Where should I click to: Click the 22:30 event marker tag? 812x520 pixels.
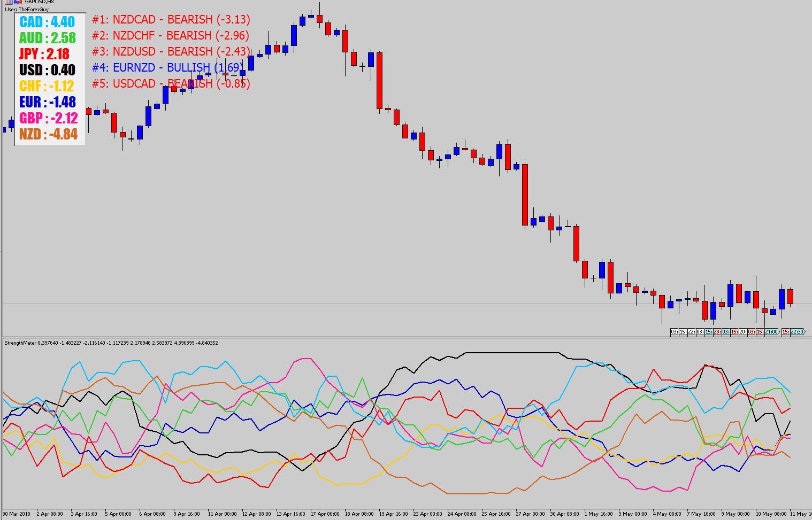[798, 332]
